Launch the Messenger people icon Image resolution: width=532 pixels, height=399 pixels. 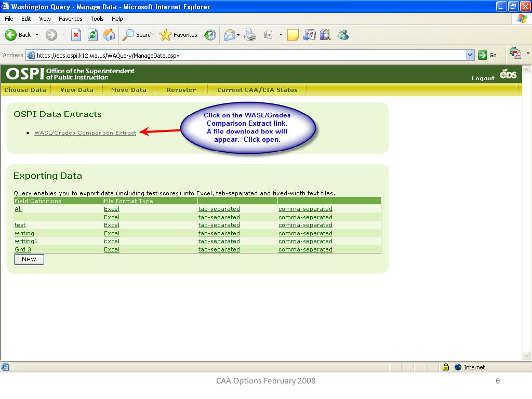(x=343, y=35)
